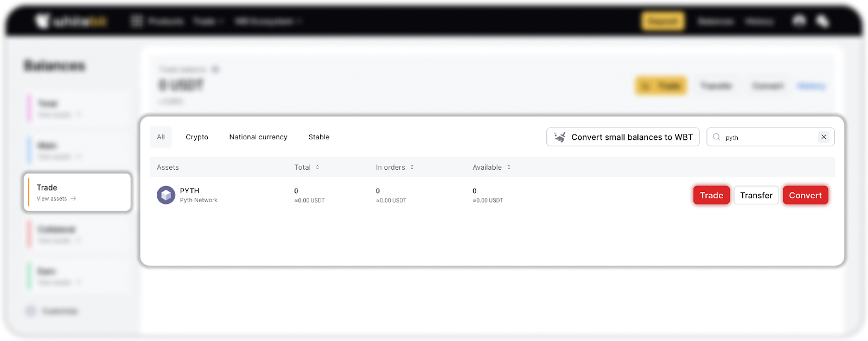
Task: Clear the pyth search with the X
Action: point(824,137)
